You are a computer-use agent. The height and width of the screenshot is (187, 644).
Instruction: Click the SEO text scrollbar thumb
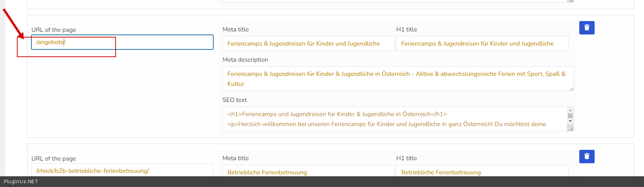[x=570, y=116]
